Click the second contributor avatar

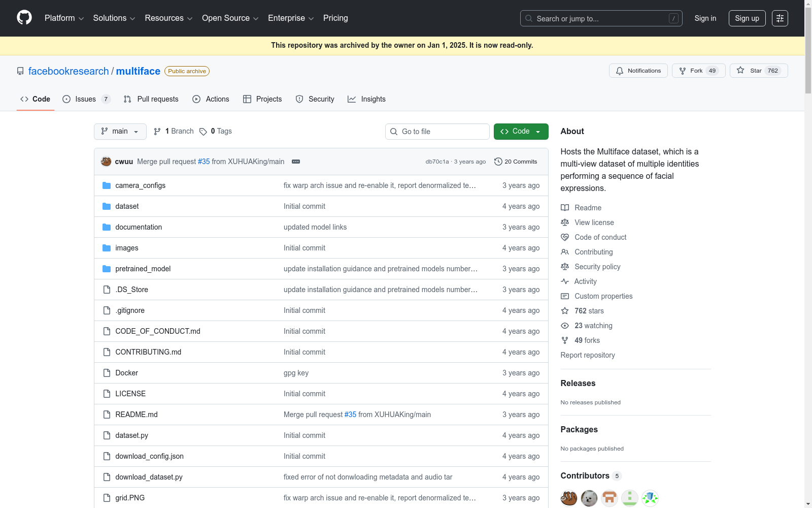pyautogui.click(x=589, y=498)
